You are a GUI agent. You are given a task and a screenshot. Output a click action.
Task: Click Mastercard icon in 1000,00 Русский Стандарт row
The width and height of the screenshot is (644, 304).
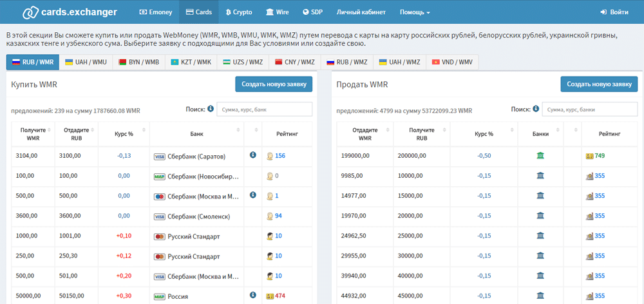(x=159, y=236)
